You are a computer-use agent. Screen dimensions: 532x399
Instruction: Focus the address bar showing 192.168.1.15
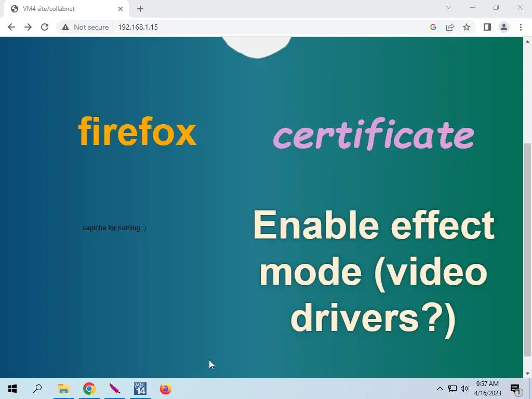[138, 27]
